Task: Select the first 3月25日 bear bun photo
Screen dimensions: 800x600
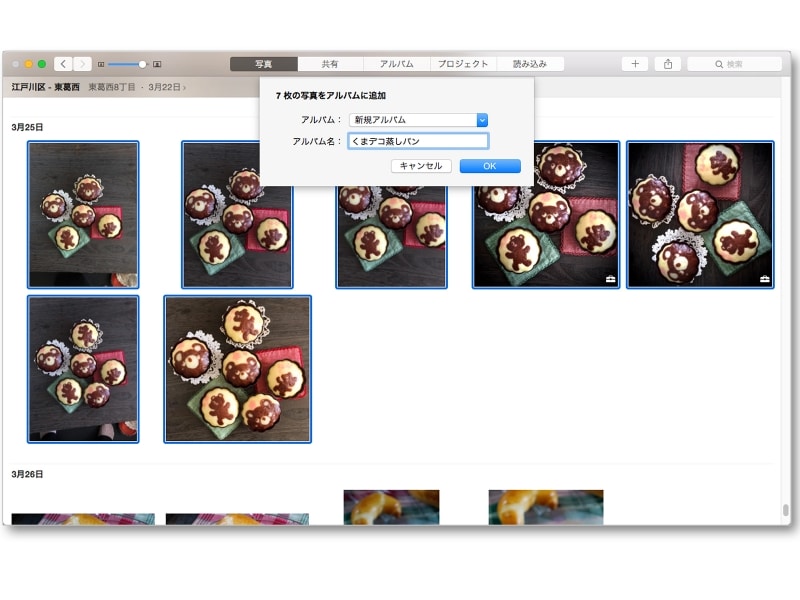Action: click(x=83, y=215)
